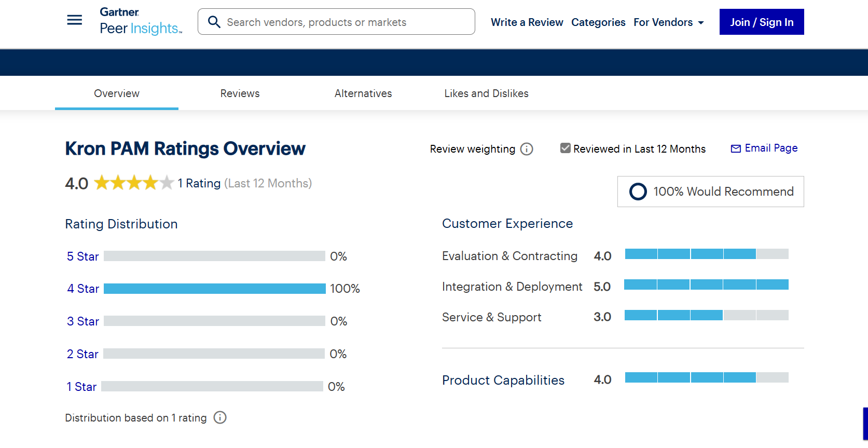The image size is (868, 448).
Task: Open 1 Star ratings link
Action: [x=81, y=387]
